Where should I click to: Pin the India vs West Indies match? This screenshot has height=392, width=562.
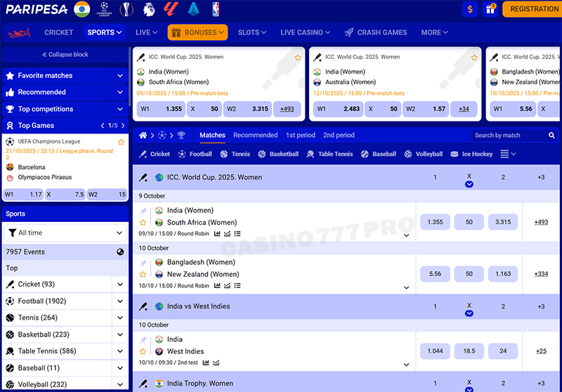pyautogui.click(x=143, y=340)
